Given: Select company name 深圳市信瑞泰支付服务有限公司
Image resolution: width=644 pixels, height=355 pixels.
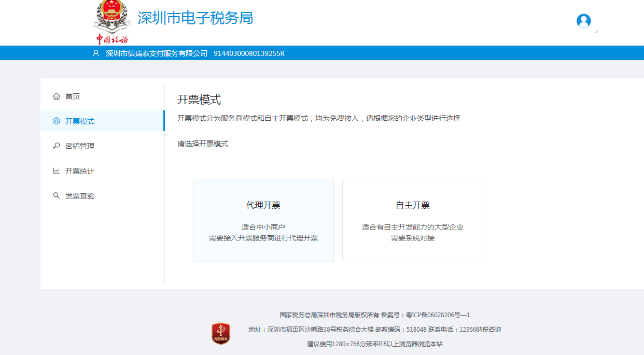Looking at the screenshot, I should coord(157,53).
